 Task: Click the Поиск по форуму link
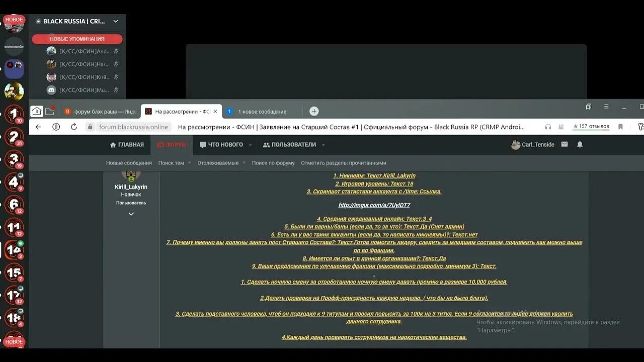[273, 163]
